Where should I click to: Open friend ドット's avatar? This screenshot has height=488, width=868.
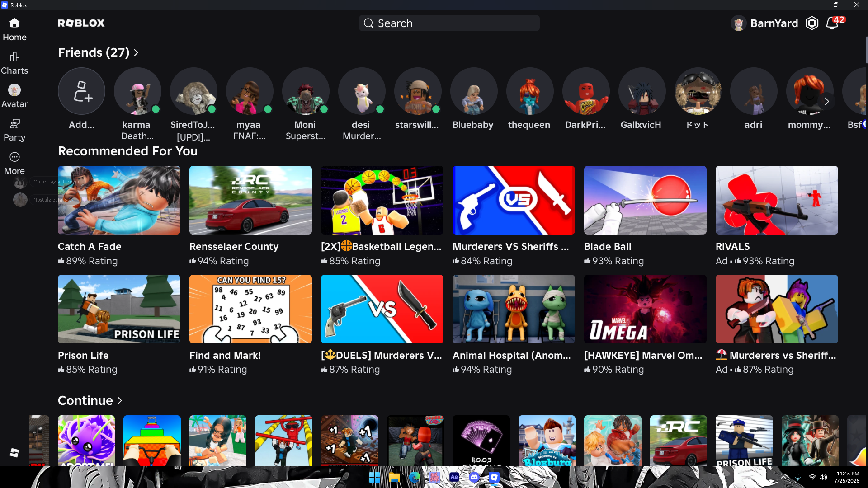click(698, 91)
